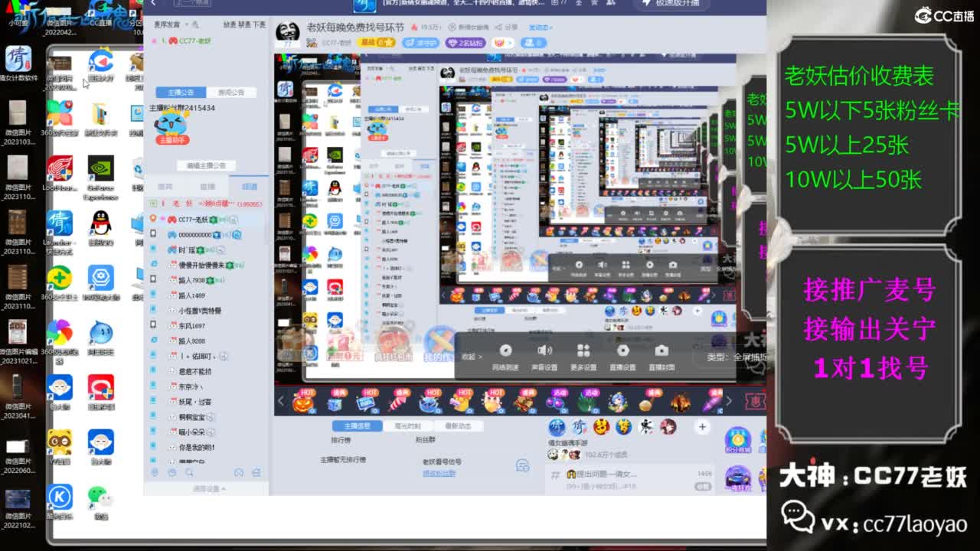The image size is (980, 551).
Task: Collapse the stream toolbar with 收起
Action: [472, 357]
